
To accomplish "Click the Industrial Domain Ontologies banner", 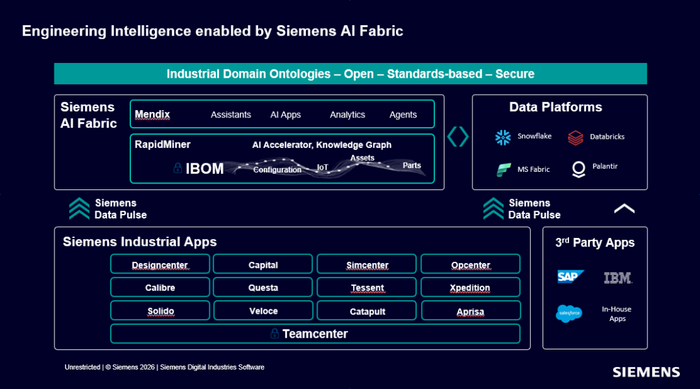I will 350,74.
